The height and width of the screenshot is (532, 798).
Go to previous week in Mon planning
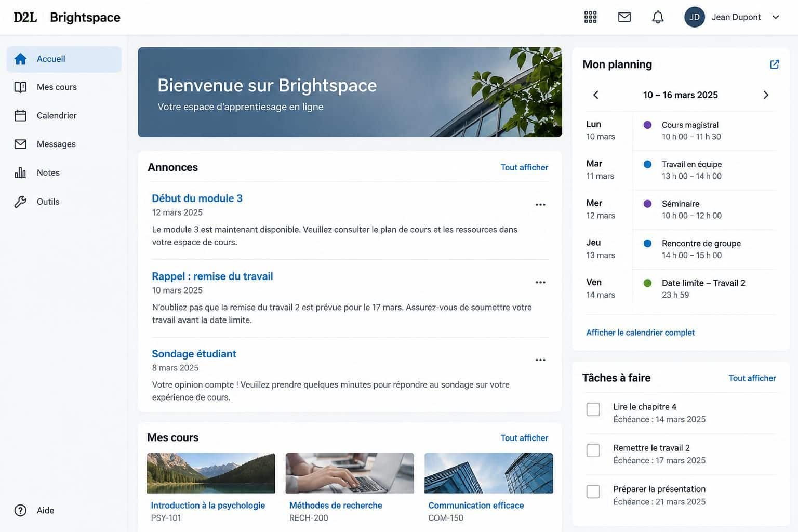click(x=596, y=95)
